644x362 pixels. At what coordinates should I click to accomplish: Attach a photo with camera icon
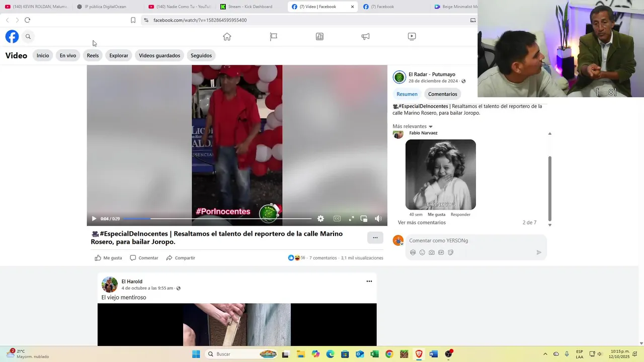pos(432,252)
